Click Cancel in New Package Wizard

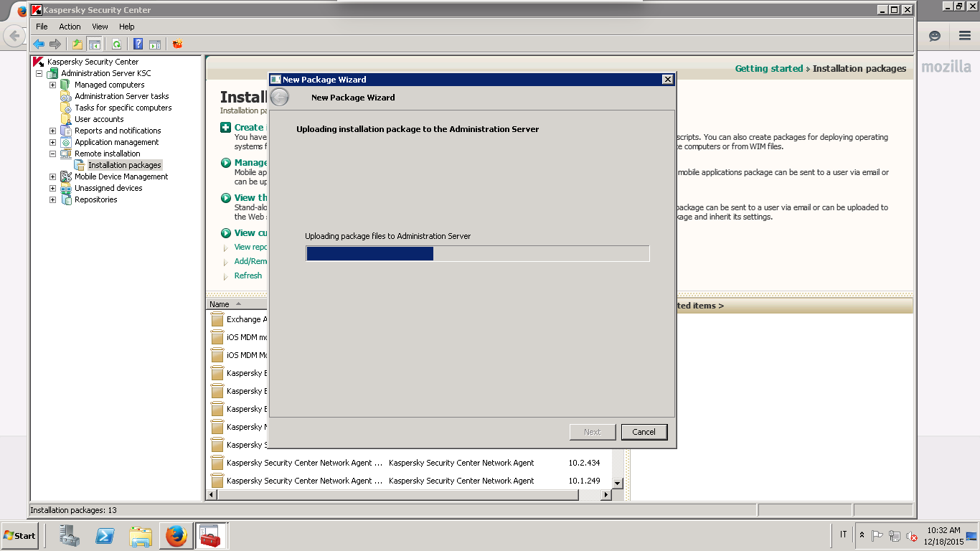[x=644, y=432]
